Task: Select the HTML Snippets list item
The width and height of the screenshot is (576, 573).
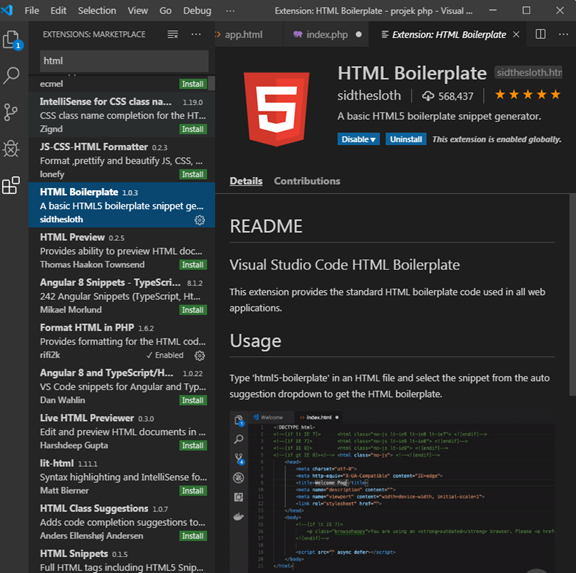Action: (122, 560)
